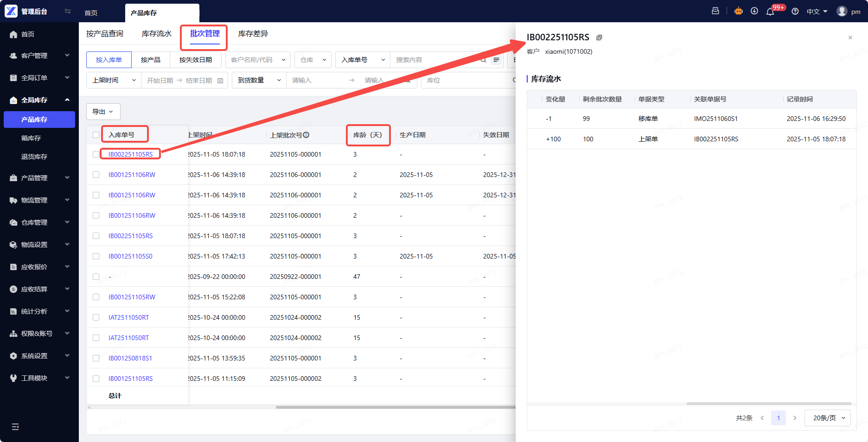Tick the select-all checkbox in table header
Viewport: 868px width, 442px height.
pos(96,135)
